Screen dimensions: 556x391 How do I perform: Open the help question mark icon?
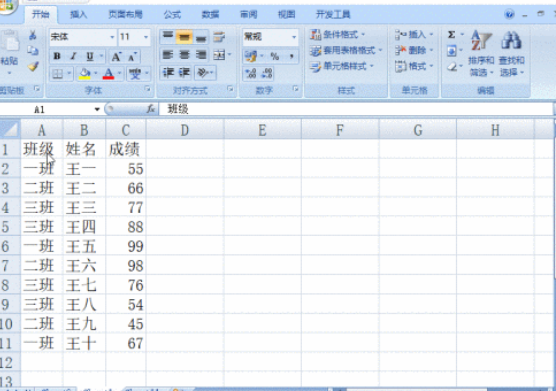click(x=509, y=15)
